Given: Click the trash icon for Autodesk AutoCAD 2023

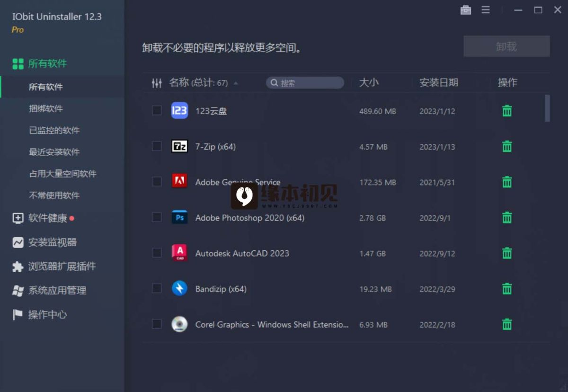Looking at the screenshot, I should coord(507,253).
